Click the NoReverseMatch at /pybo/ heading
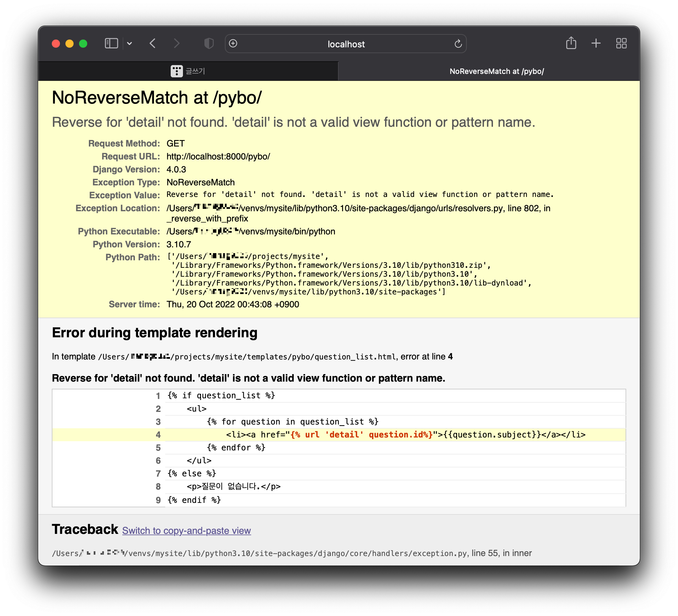678x616 pixels. pos(156,98)
